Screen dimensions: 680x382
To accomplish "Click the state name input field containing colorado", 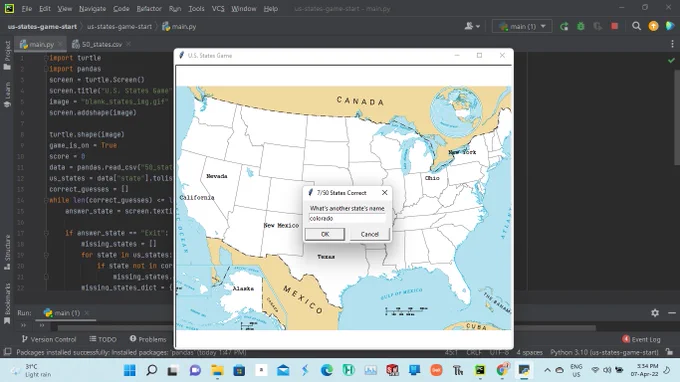I will click(x=347, y=219).
